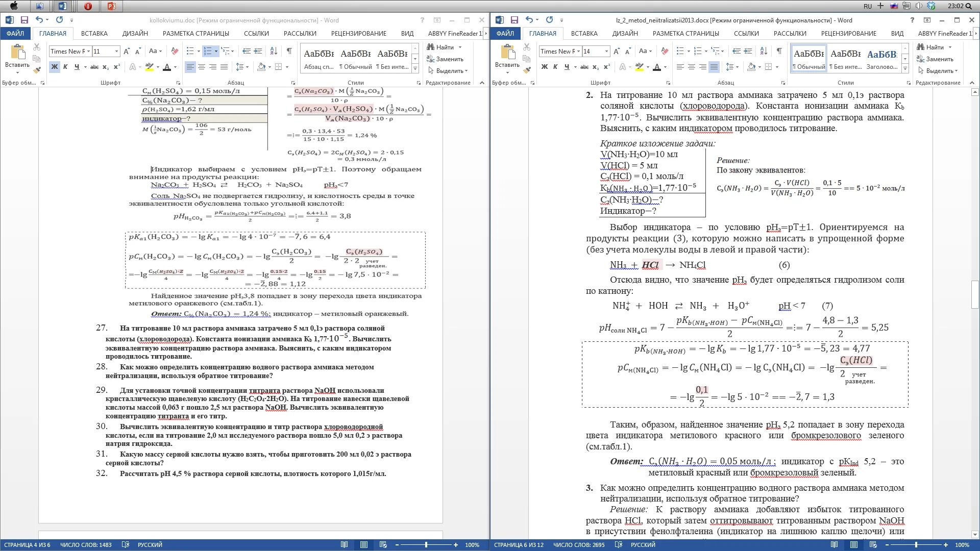Open font size dropdown in right window
980x551 pixels.
click(606, 51)
